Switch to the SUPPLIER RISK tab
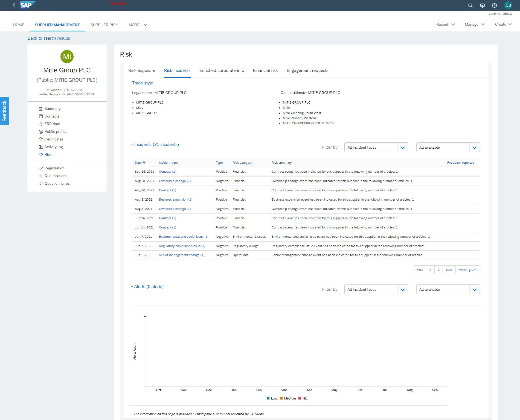 pyautogui.click(x=104, y=25)
